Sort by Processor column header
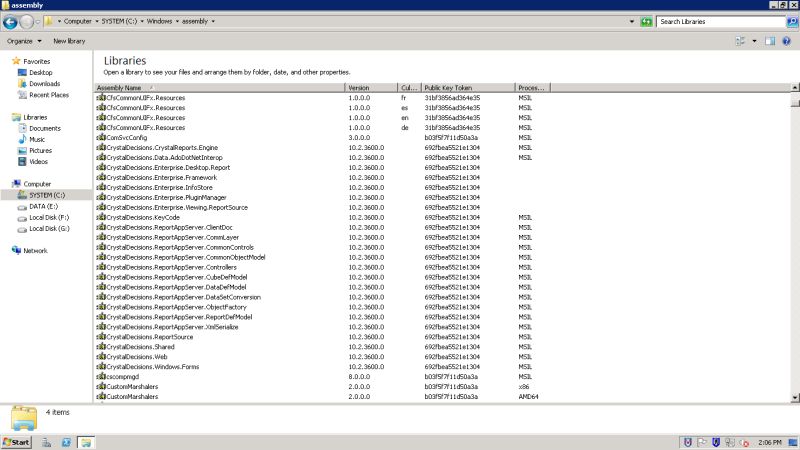The image size is (800, 450). click(x=532, y=88)
